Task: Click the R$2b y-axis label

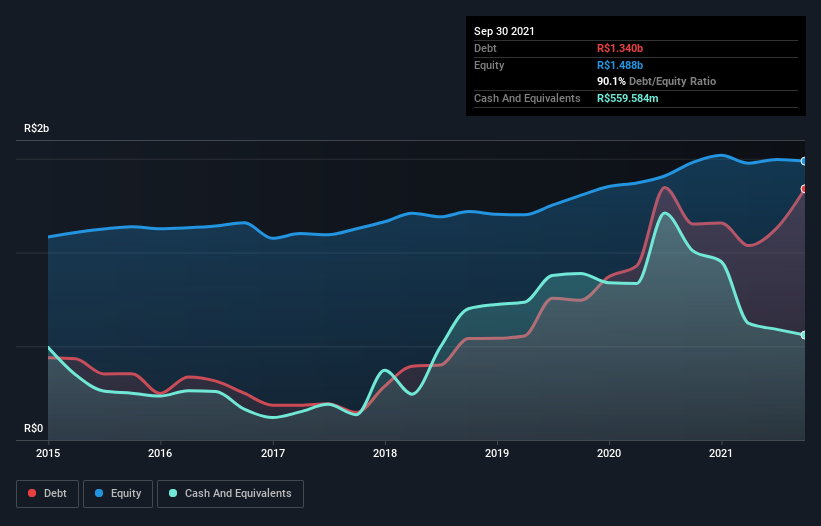Action: (37, 129)
